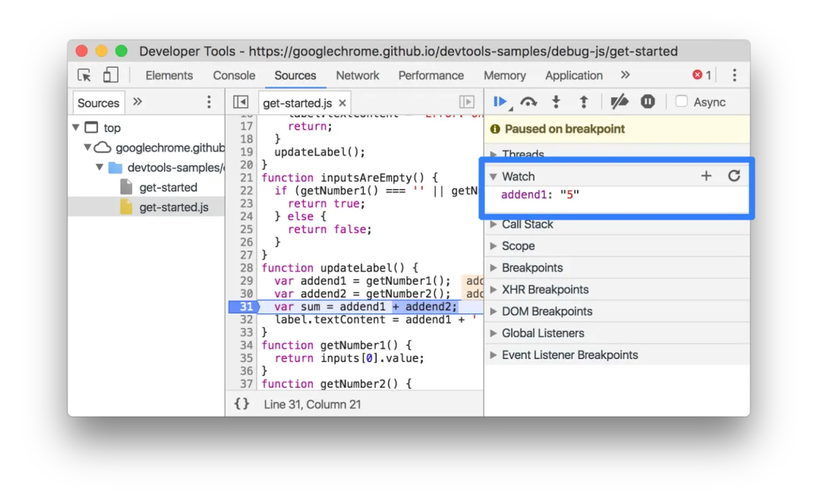Image resolution: width=820 pixels, height=504 pixels.
Task: Toggle pause on exceptions
Action: point(648,102)
